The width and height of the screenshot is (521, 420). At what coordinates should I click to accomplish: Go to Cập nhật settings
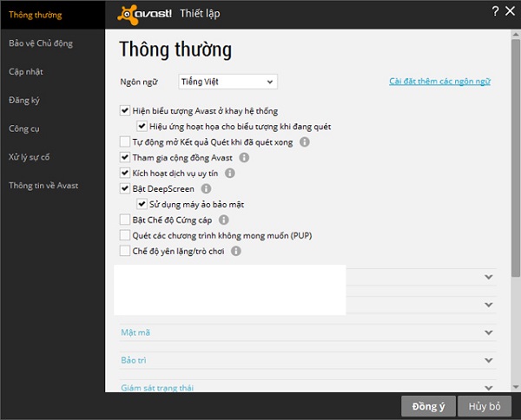click(x=26, y=72)
